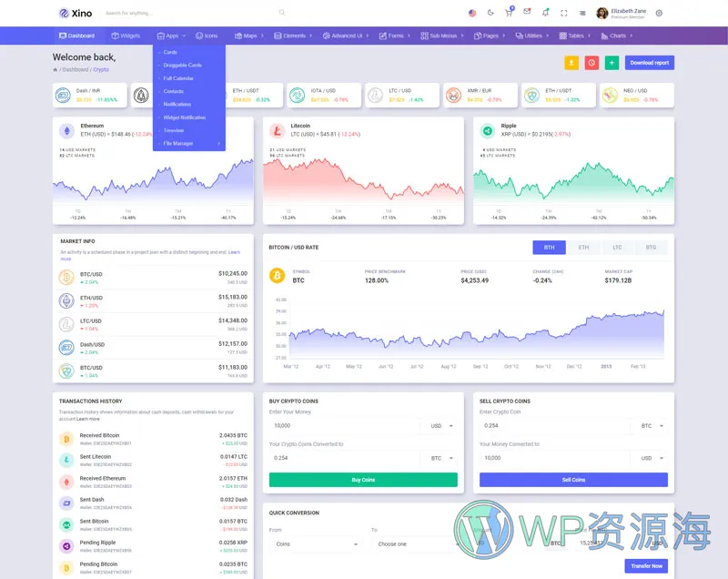Image resolution: width=728 pixels, height=579 pixels.
Task: Click the red clock icon button
Action: pyautogui.click(x=591, y=63)
